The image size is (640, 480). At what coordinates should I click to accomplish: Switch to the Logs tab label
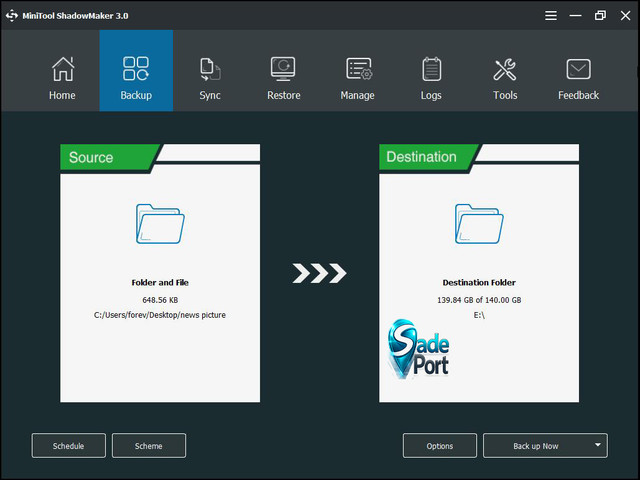[431, 95]
